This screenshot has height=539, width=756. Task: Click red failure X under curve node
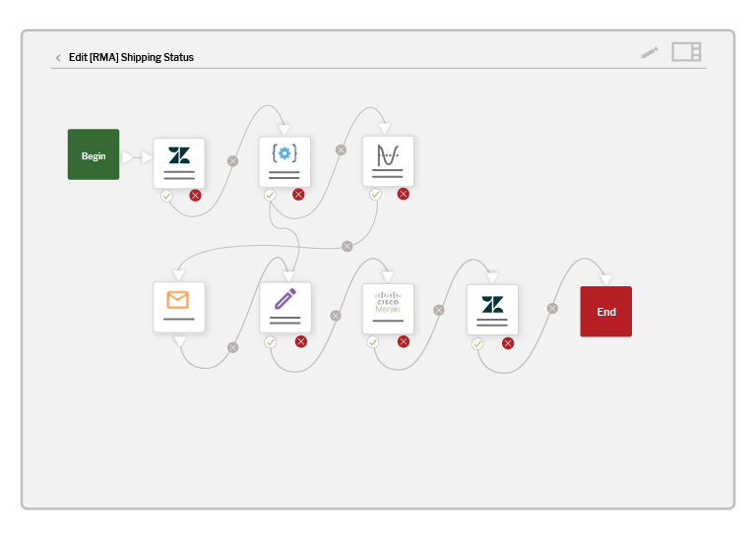[x=404, y=194]
